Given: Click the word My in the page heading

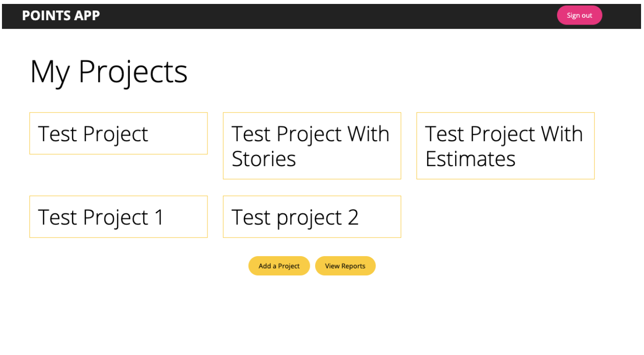Looking at the screenshot, I should (x=50, y=72).
